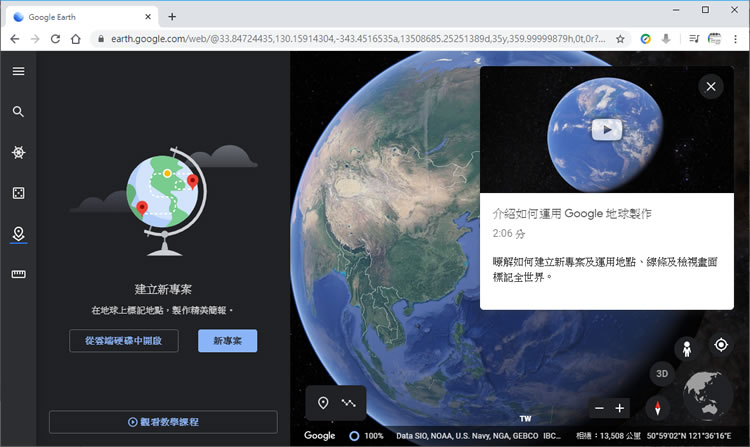Click the I'm Feeling Lucky dice icon

click(x=18, y=193)
